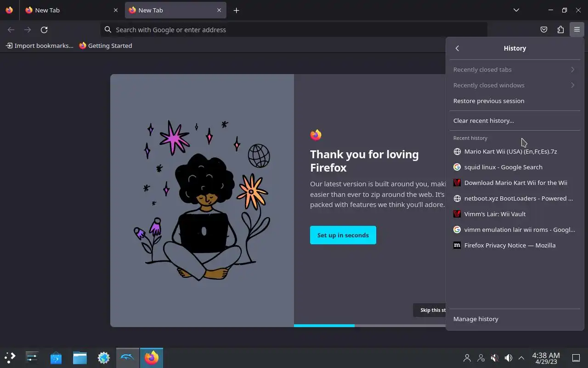Click the Firefox taskbar window icon
This screenshot has height=368, width=588.
click(x=152, y=357)
